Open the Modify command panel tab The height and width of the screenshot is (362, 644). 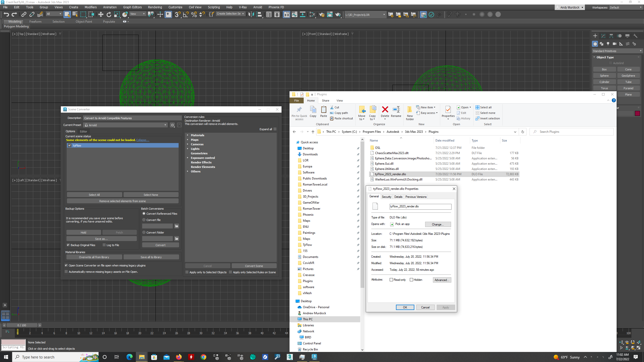[603, 36]
